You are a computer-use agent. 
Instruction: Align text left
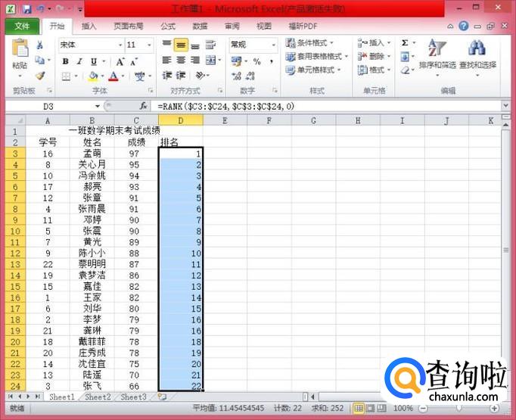pyautogui.click(x=167, y=61)
